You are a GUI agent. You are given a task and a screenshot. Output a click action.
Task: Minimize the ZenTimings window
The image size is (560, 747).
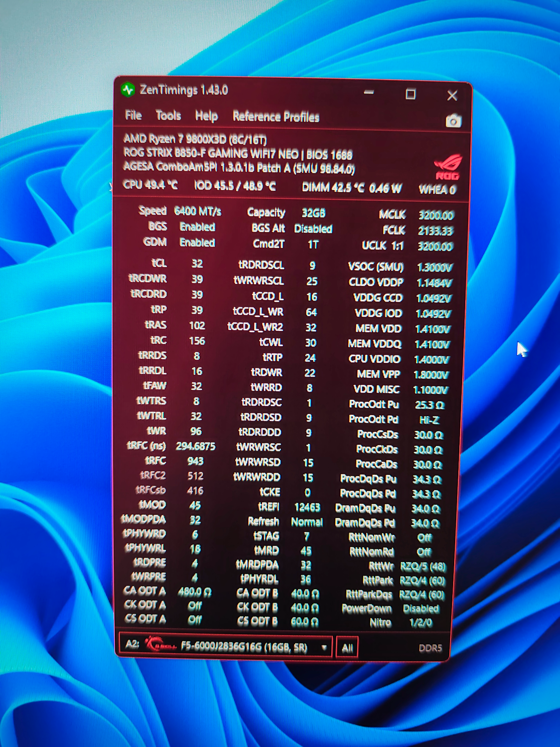coord(369,92)
